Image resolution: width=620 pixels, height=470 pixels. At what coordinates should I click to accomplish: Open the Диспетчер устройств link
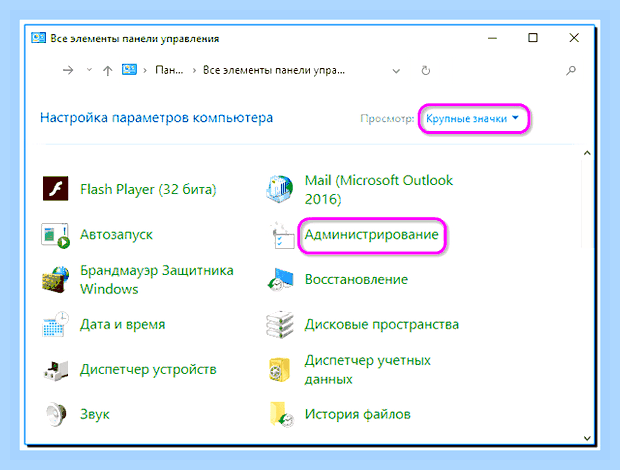[x=148, y=370]
